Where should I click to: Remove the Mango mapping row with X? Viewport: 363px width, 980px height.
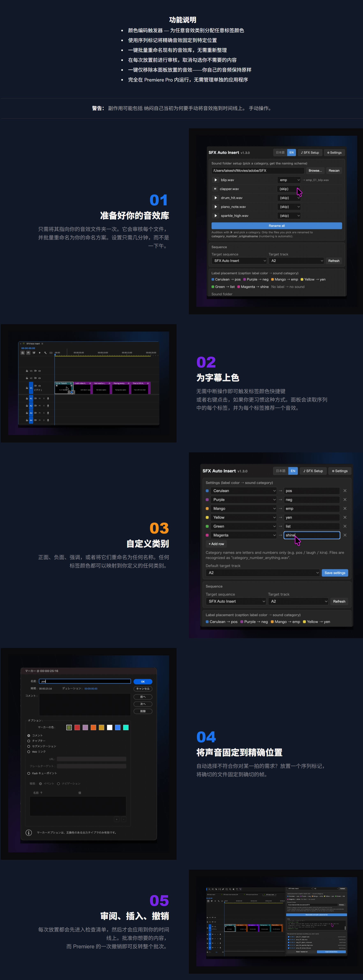tap(345, 509)
